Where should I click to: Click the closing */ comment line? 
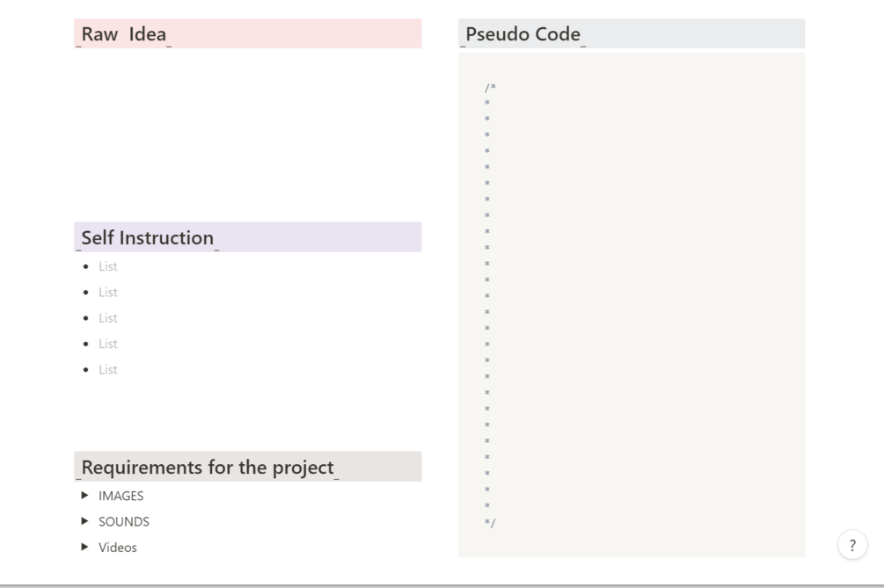click(x=490, y=523)
